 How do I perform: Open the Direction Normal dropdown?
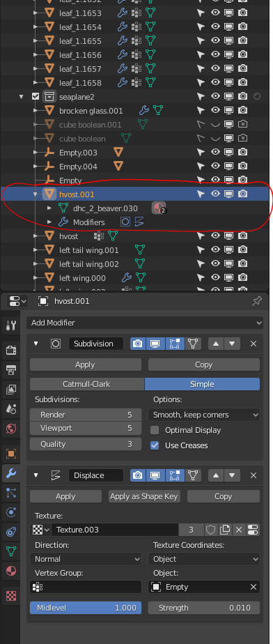tap(86, 559)
